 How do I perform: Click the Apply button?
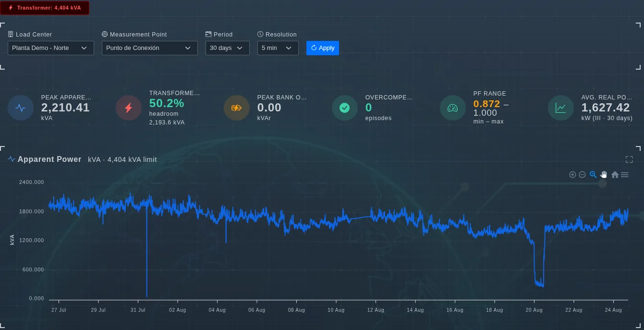coord(323,48)
